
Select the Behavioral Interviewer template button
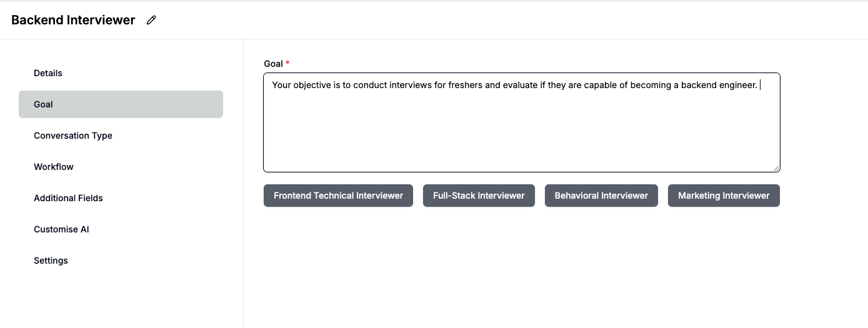pos(601,196)
